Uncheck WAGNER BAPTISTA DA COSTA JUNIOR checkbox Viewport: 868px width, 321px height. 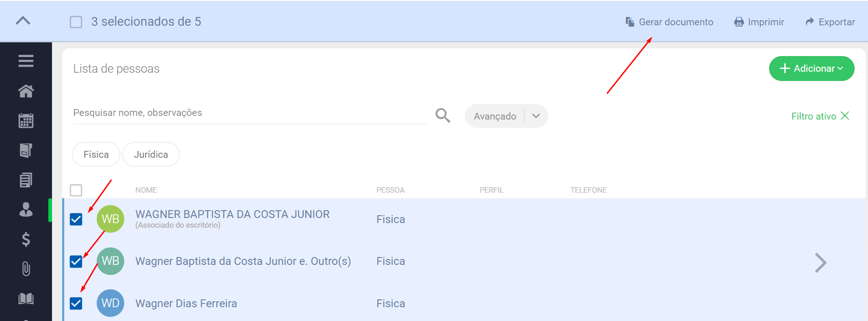coord(76,219)
